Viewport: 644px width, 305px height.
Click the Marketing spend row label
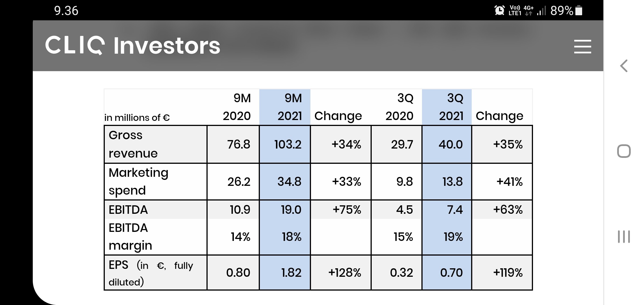[x=138, y=181]
